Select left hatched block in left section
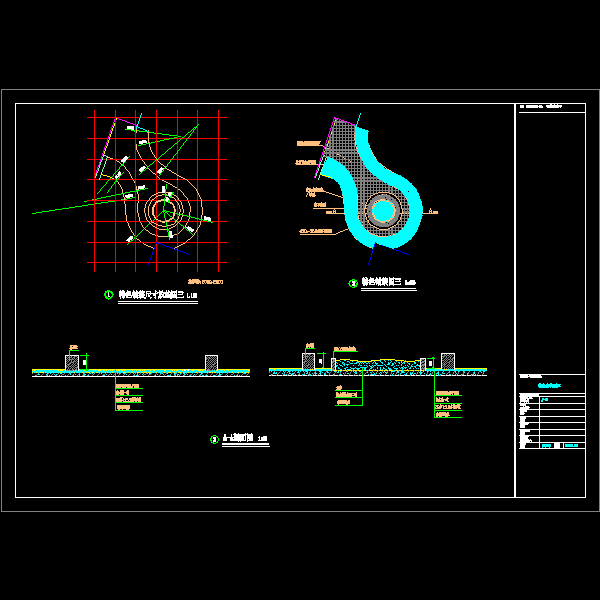The image size is (600, 600). coord(72,362)
